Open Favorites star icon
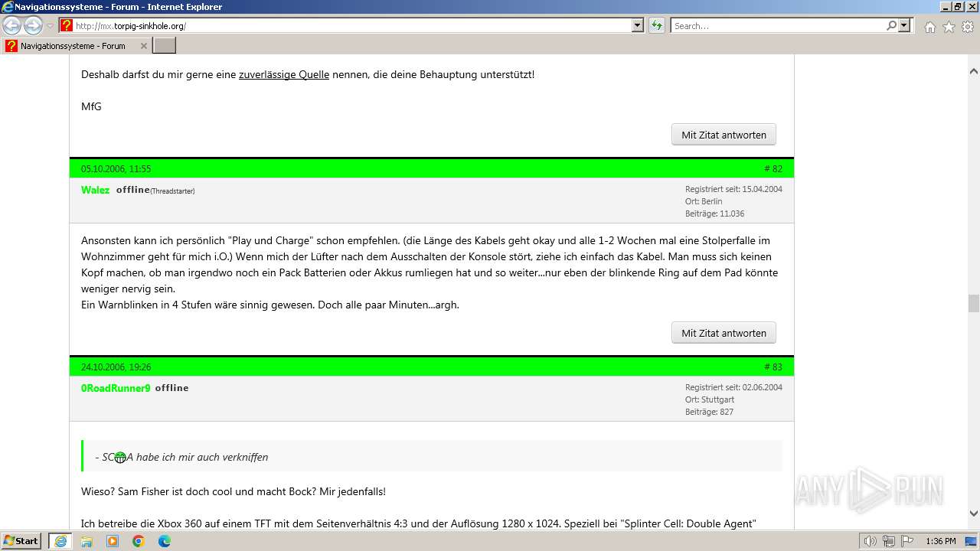Screen dimensions: 980x551 [x=949, y=27]
